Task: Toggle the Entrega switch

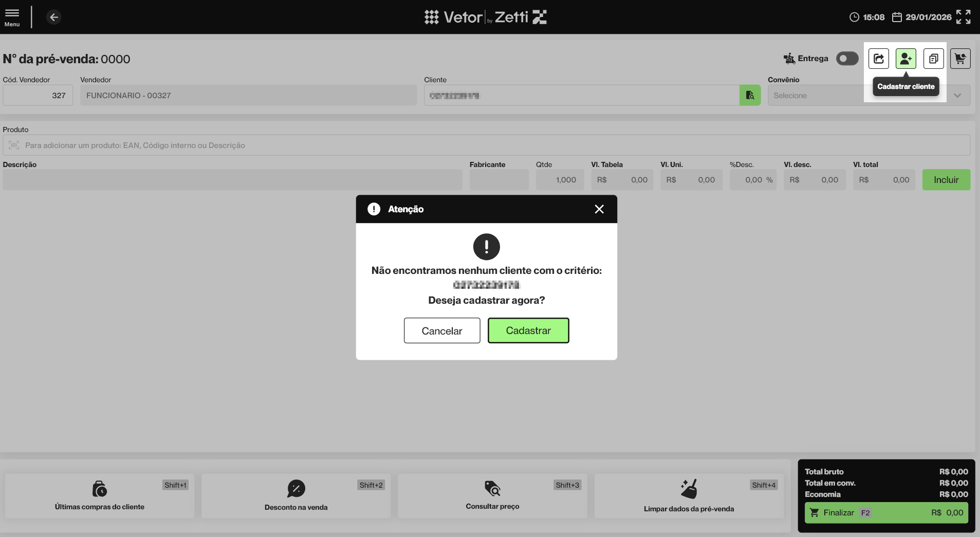Action: (847, 59)
